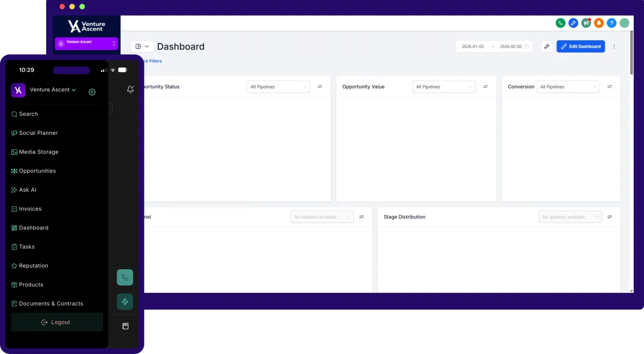The image size is (644, 354).
Task: Open the Venture Ascent account switcher in the desktop sidebar
Action: (86, 44)
